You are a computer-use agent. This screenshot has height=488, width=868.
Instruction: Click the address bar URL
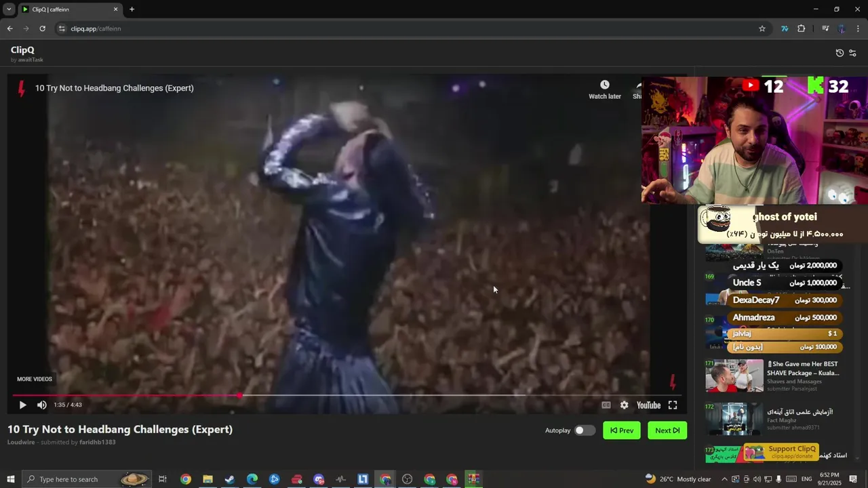(96, 28)
